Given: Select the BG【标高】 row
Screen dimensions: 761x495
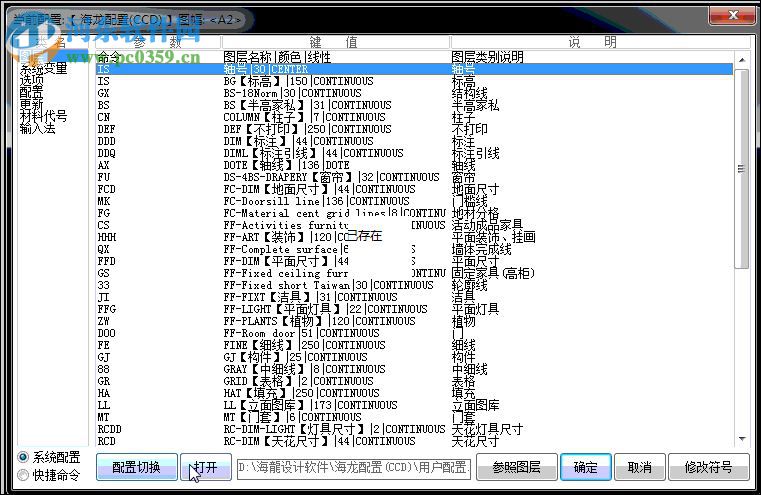Looking at the screenshot, I should 414,81.
